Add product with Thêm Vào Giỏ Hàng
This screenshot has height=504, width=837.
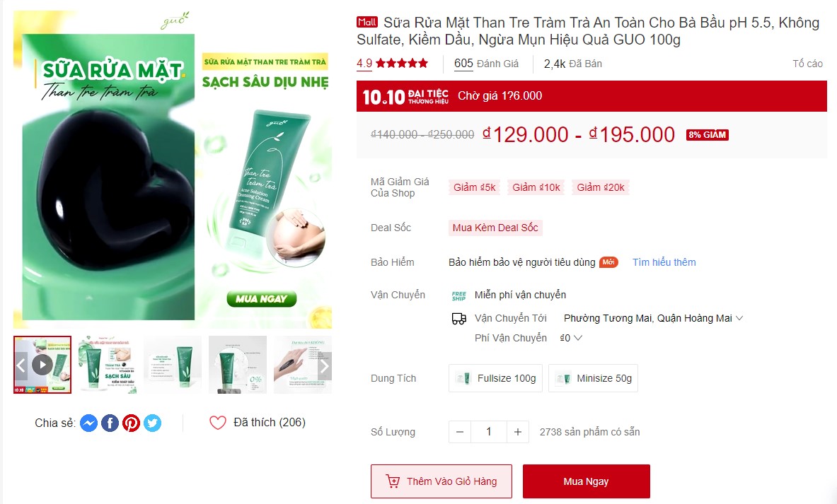click(x=441, y=481)
